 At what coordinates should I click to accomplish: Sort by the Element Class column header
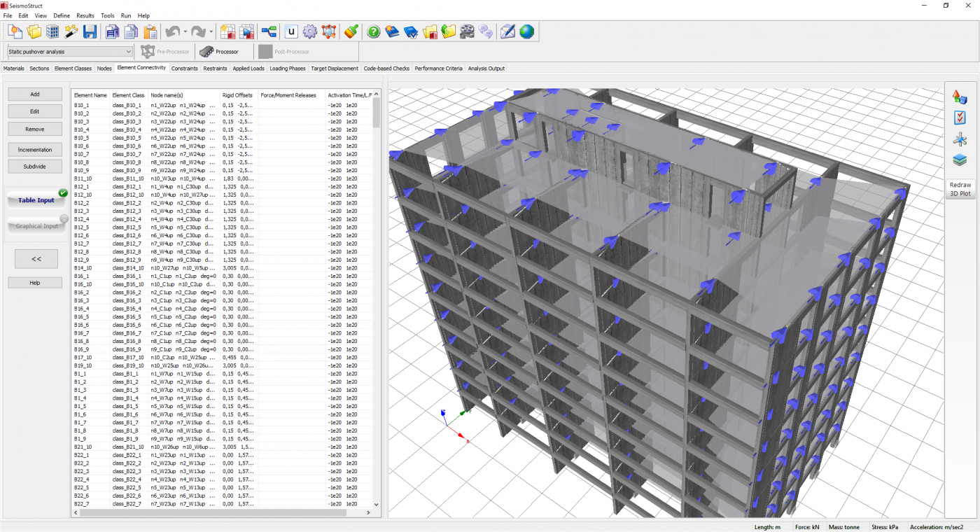pyautogui.click(x=128, y=94)
